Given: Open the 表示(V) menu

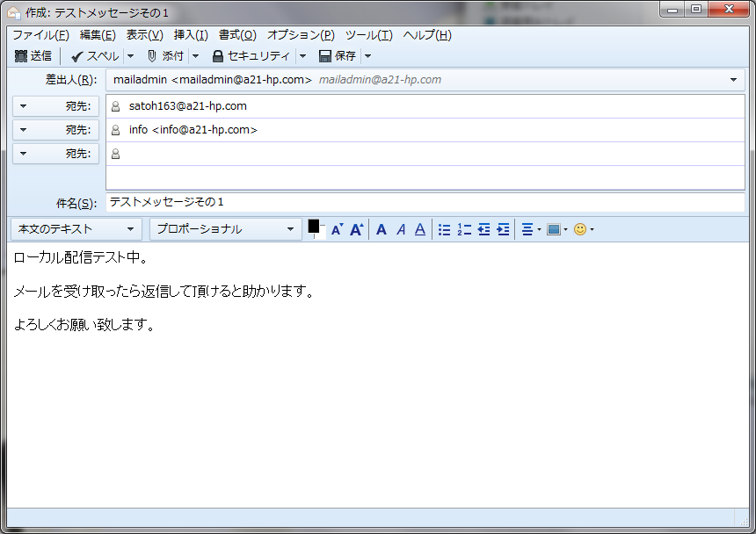Looking at the screenshot, I should pos(145,34).
